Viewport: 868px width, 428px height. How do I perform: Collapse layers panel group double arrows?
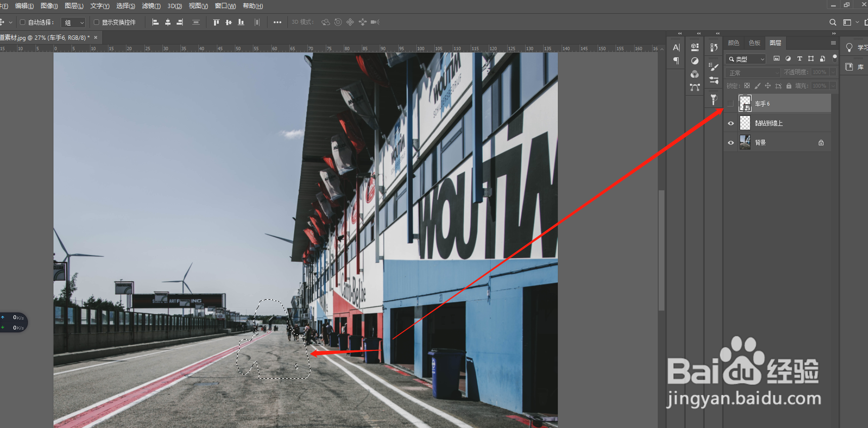[x=834, y=33]
